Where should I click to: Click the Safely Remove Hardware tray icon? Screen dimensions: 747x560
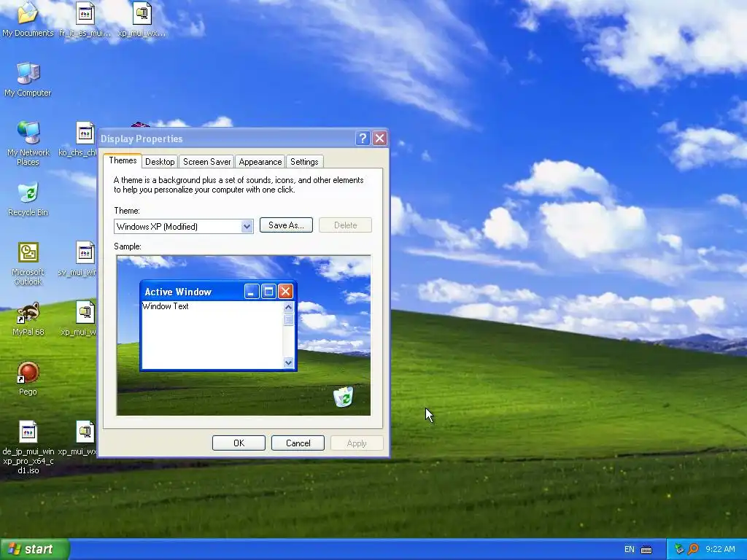[x=679, y=549]
